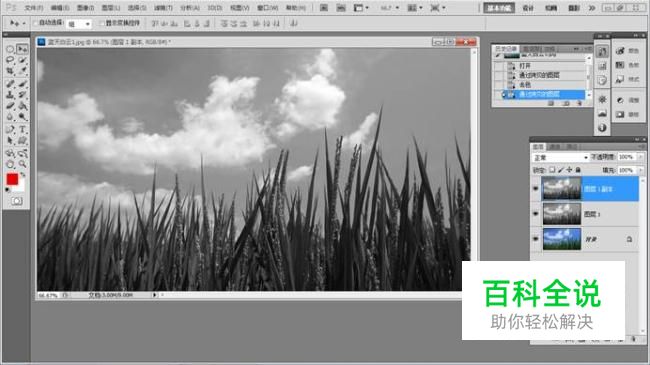This screenshot has height=365, width=650.
Task: Select the 3D Rotate tool
Action: click(x=10, y=153)
